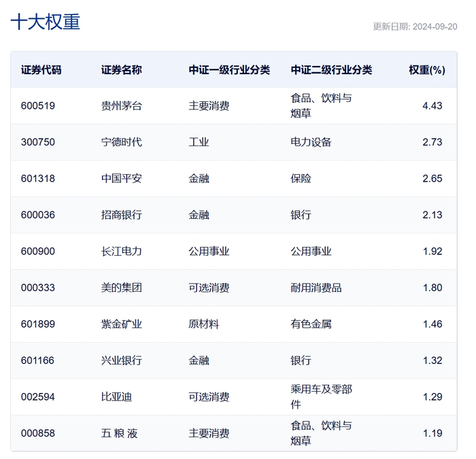Click the 中证二级行业分类 column header
The height and width of the screenshot is (459, 476).
pos(331,70)
